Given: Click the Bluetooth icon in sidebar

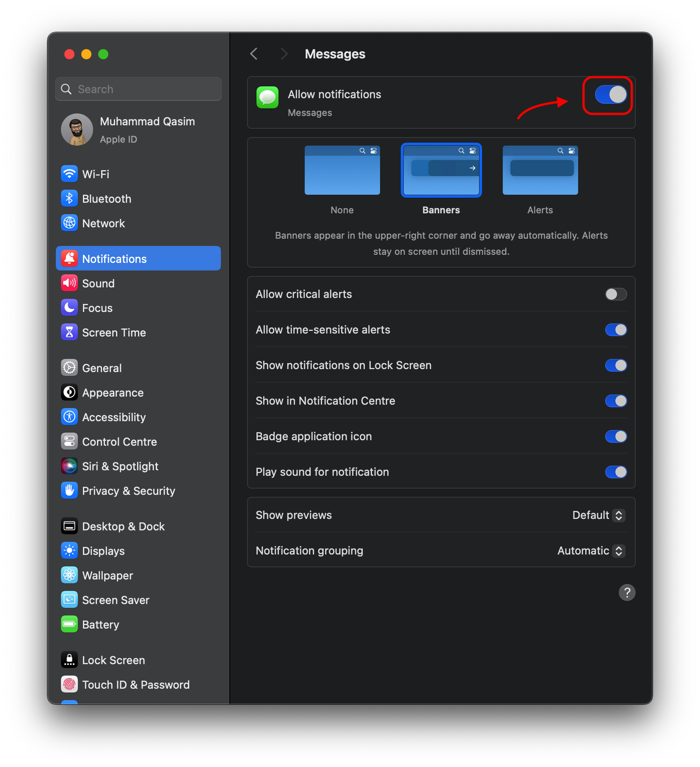Looking at the screenshot, I should click(x=69, y=199).
